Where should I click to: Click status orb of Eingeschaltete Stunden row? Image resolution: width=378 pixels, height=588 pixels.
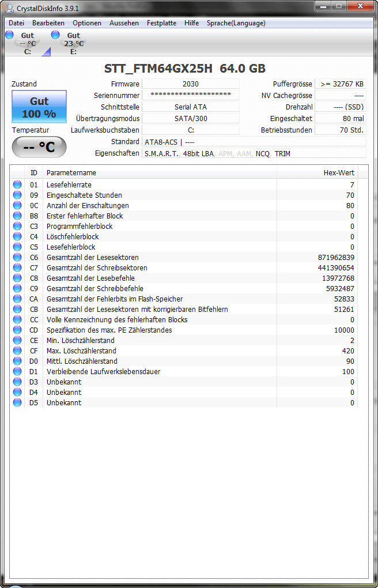(x=17, y=195)
